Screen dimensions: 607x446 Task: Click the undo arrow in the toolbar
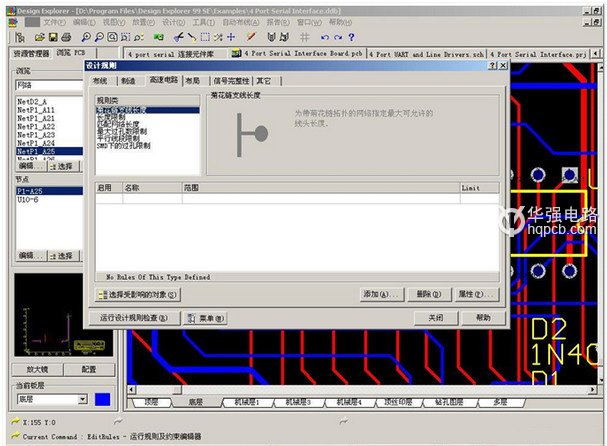tap(323, 36)
